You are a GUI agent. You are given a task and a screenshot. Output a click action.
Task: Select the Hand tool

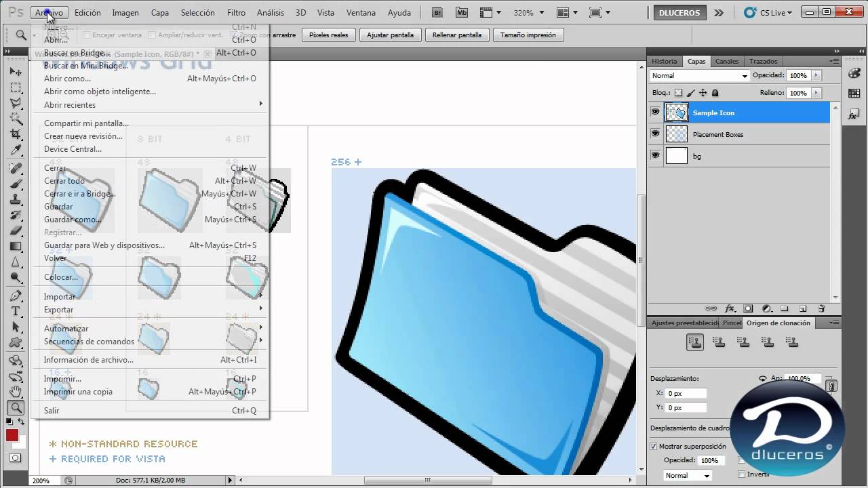coord(16,392)
